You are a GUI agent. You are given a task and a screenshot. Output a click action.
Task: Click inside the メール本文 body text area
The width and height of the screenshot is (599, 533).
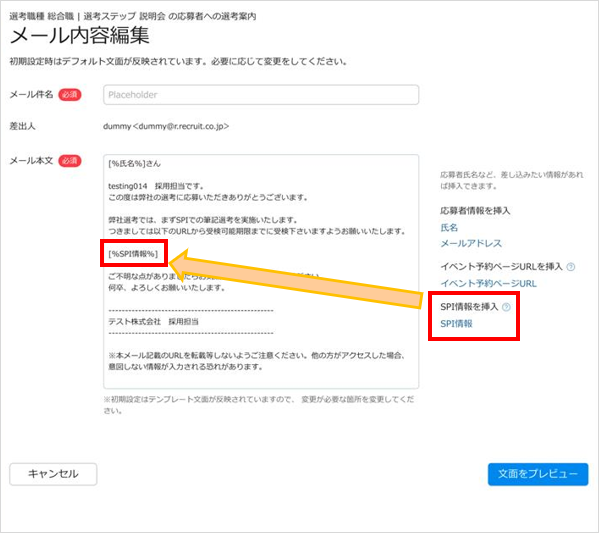click(261, 272)
